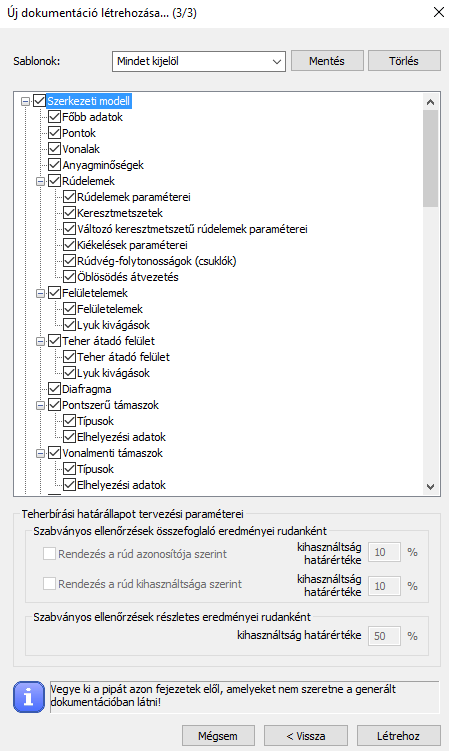
Task: Click the scroll-down arrow in the tree list
Action: click(x=430, y=487)
